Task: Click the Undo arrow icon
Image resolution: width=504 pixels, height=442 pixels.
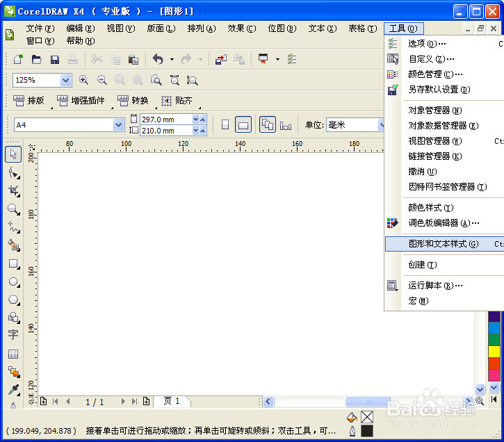Action: coord(158,59)
